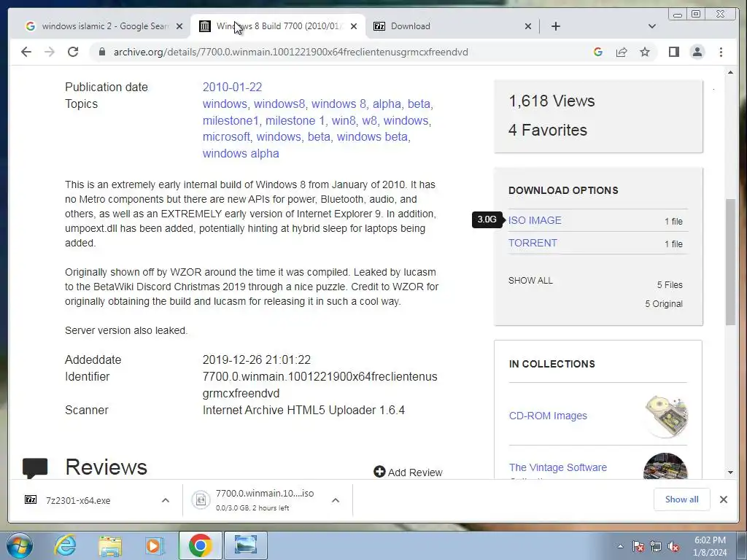Viewport: 747px width, 560px height.
Task: Open the 2010-01-22 publication date link
Action: coord(232,87)
